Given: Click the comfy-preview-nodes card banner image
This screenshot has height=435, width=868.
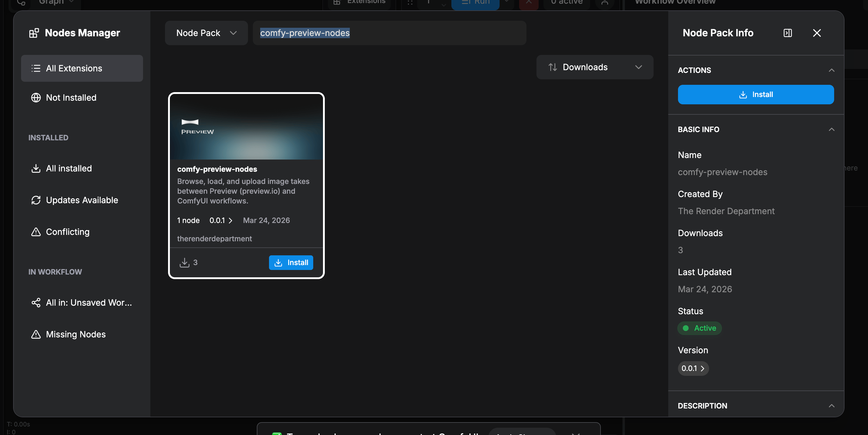Looking at the screenshot, I should tap(246, 127).
